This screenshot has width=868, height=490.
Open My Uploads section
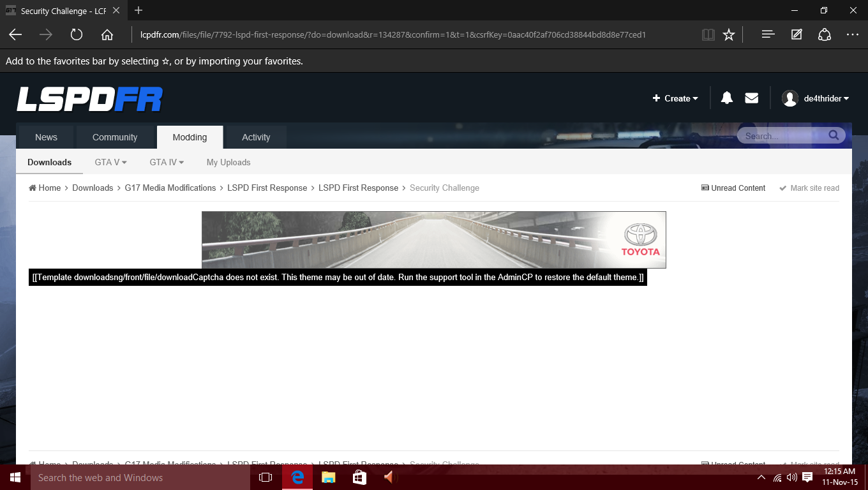coord(228,162)
